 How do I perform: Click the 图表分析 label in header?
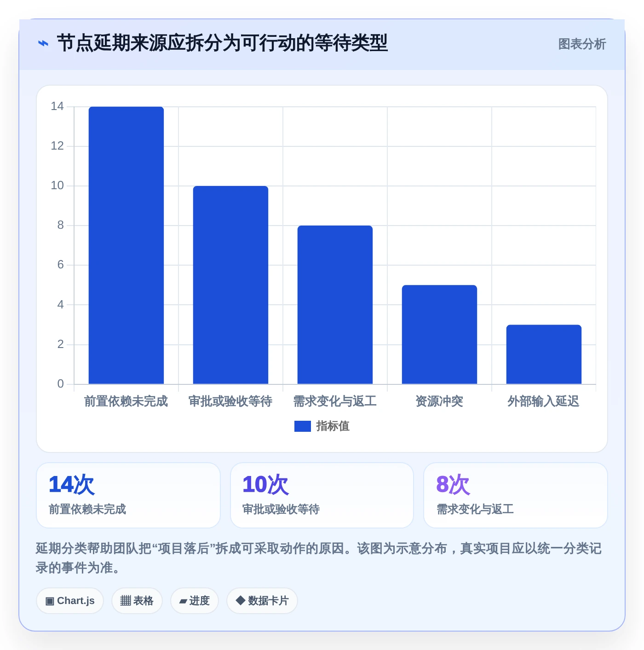[x=582, y=44]
